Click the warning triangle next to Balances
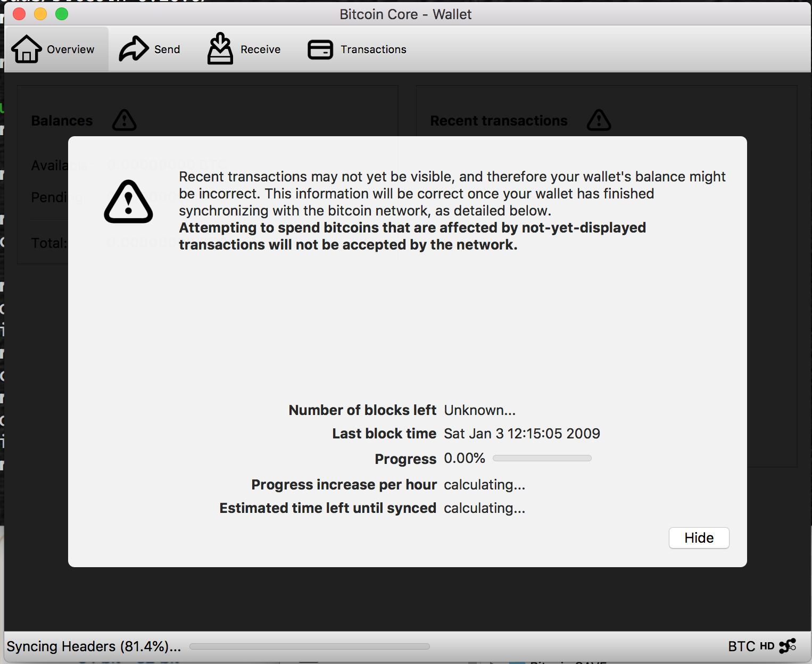The image size is (812, 664). pos(125,121)
